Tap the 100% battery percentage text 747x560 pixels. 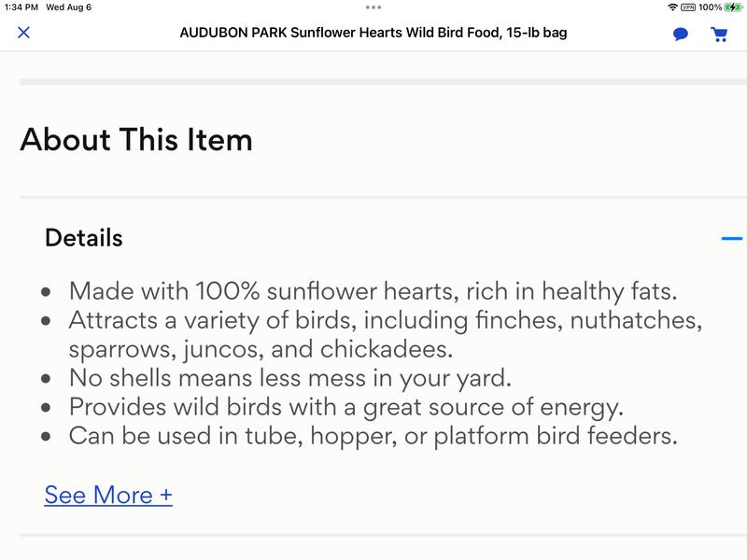tap(708, 8)
